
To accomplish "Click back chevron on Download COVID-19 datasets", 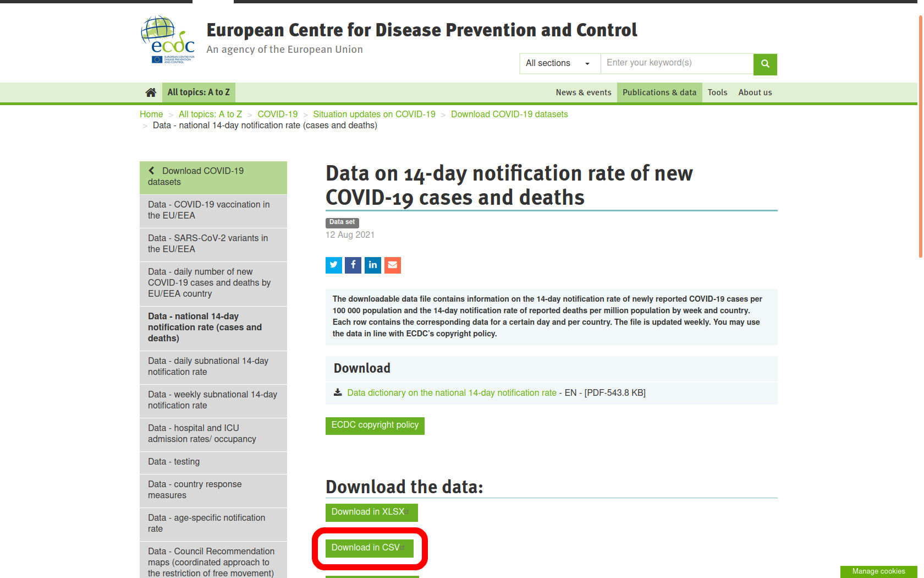I will 152,171.
